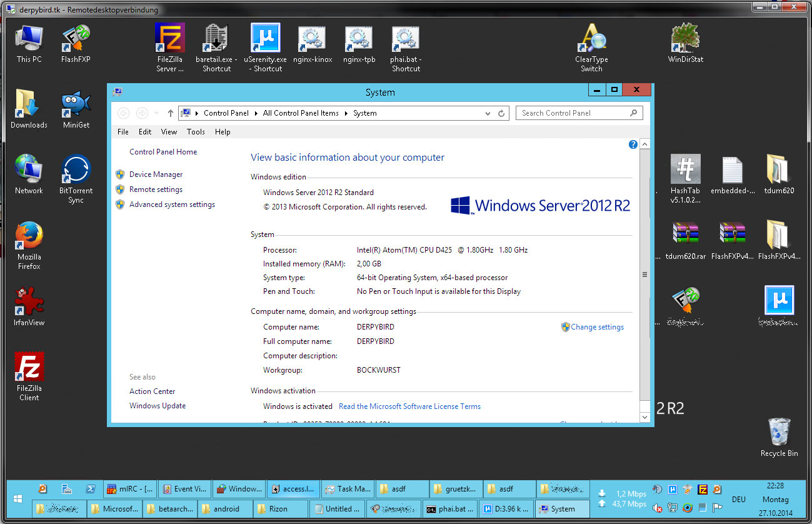Select the phai.bat shortcut on desktop

(x=406, y=48)
